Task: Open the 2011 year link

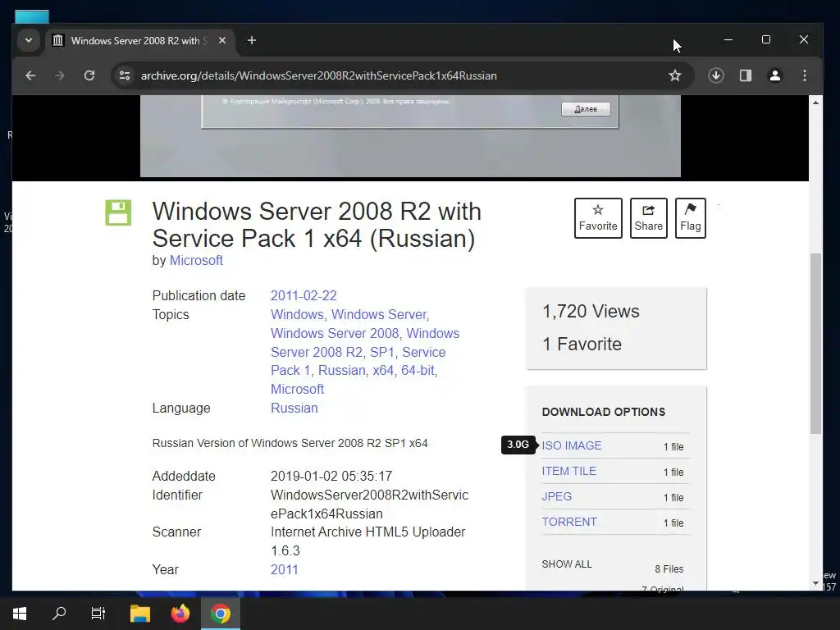Action: point(284,569)
